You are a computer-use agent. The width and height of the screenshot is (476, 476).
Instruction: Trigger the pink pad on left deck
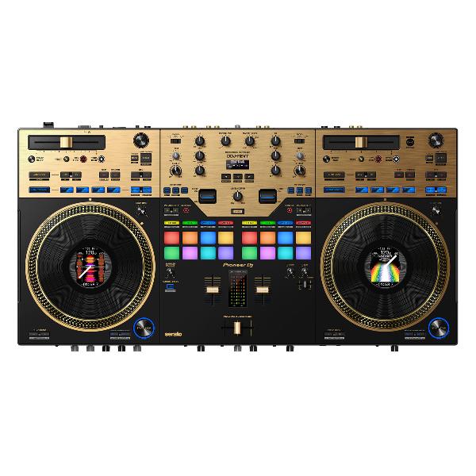190,253
